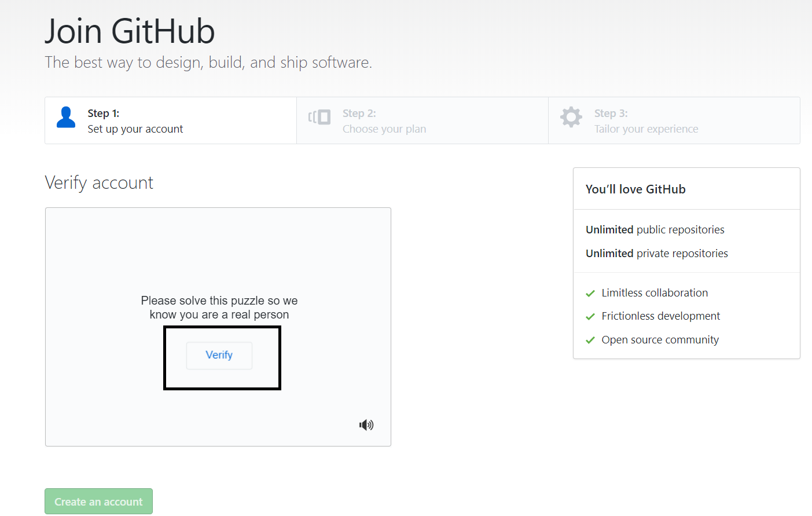812x516 pixels.
Task: Click the plan icon beside Step 2
Action: (x=319, y=117)
